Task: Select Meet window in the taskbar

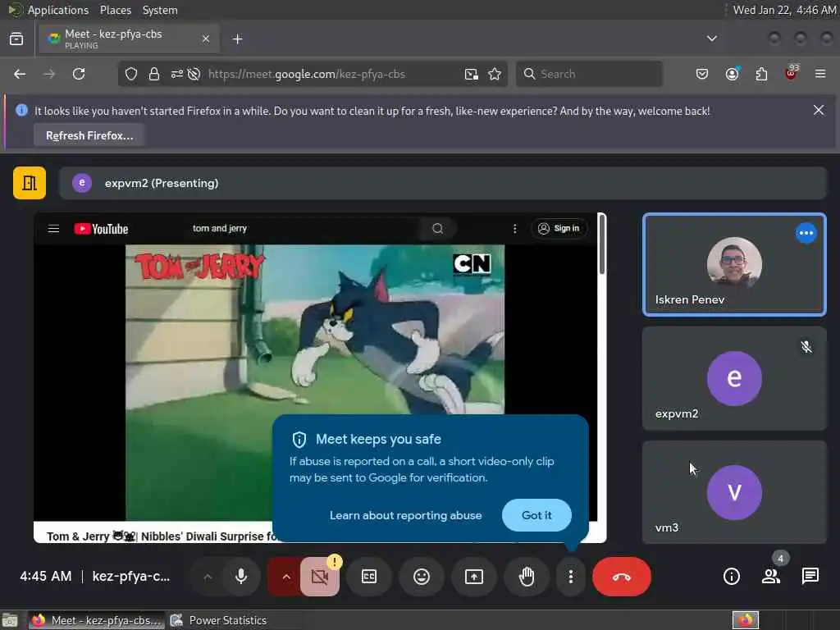Action: [x=97, y=620]
